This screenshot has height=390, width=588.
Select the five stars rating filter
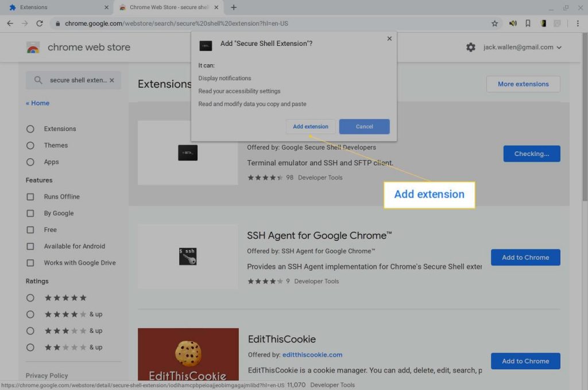(x=30, y=298)
